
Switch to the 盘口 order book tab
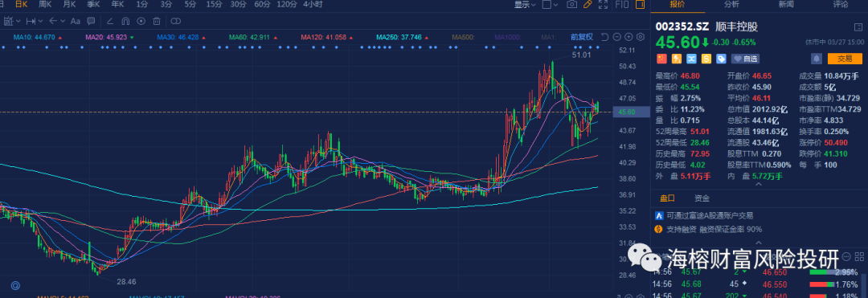pyautogui.click(x=667, y=198)
